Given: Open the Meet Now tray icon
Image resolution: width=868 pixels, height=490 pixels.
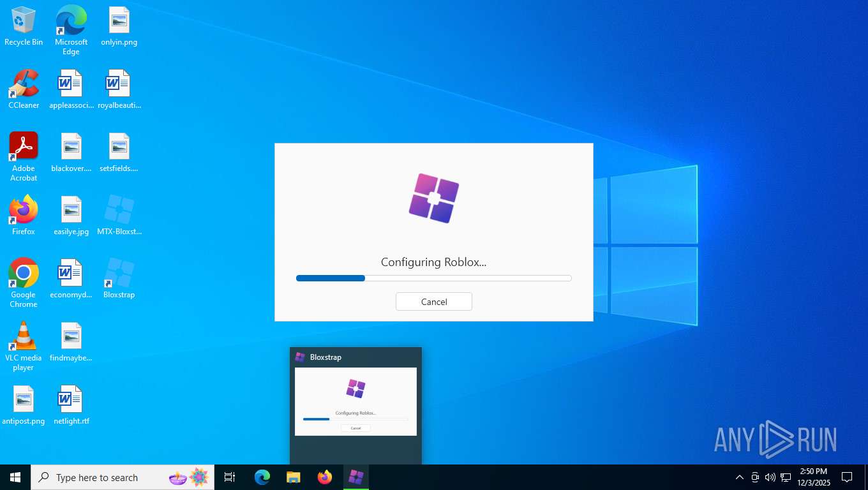Looking at the screenshot, I should (755, 477).
